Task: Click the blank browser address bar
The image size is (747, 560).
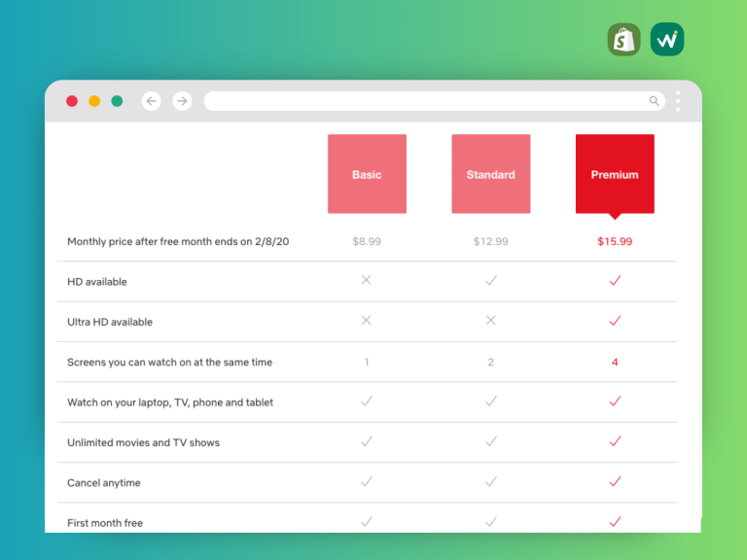Action: 434,101
